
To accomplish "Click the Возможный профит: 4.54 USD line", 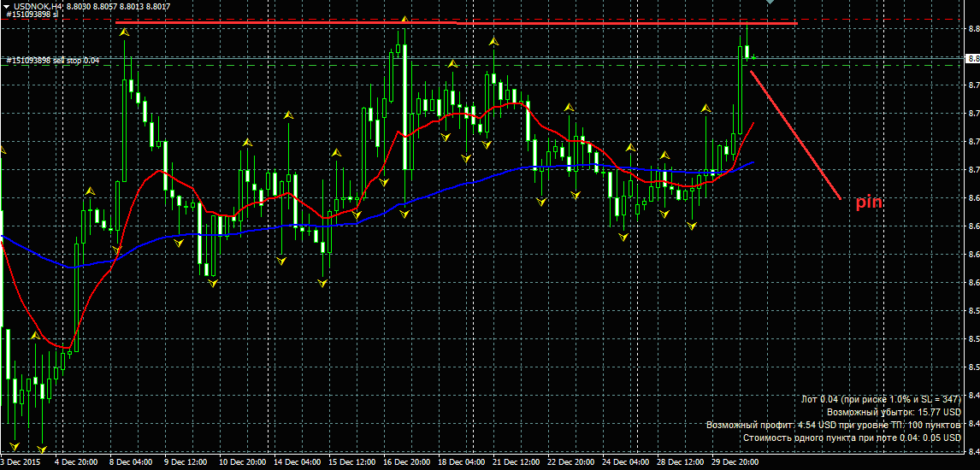I will tap(834, 425).
